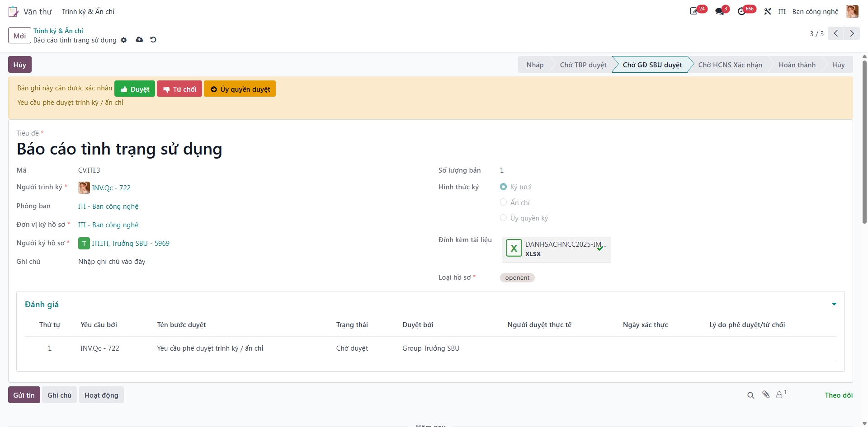Show followers person icon in chatter
Image resolution: width=868 pixels, height=427 pixels.
(780, 395)
